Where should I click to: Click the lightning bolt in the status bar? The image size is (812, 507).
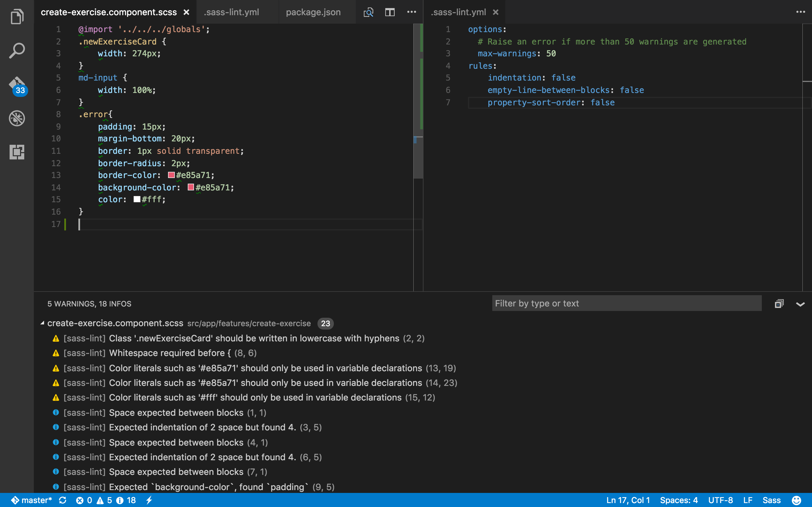click(149, 500)
